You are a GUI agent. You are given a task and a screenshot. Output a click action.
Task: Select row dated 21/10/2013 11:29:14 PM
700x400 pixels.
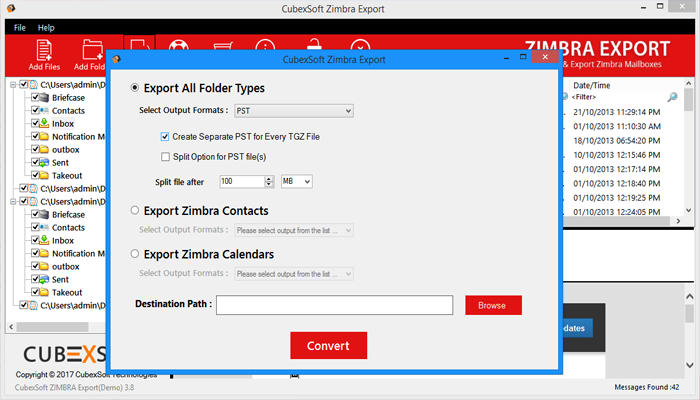point(617,112)
